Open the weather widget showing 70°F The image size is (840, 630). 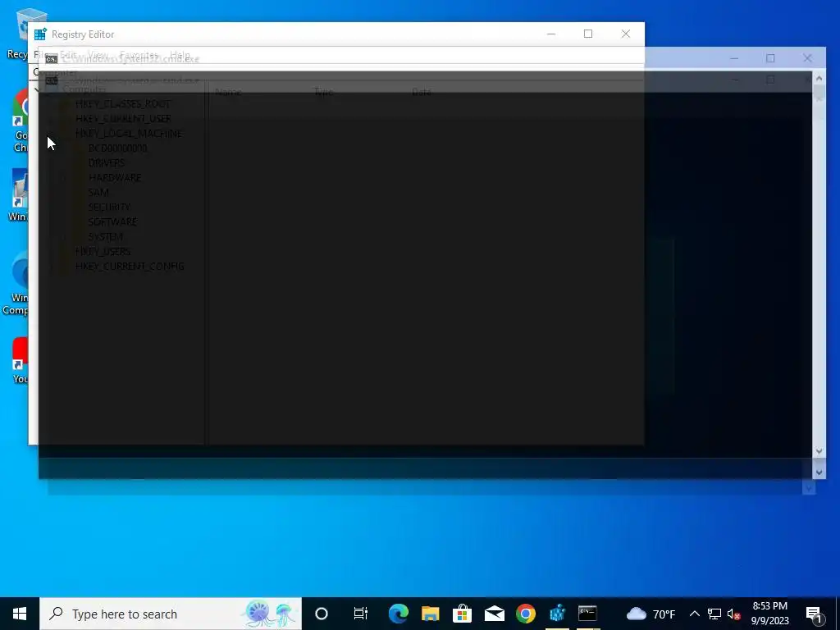coord(651,614)
